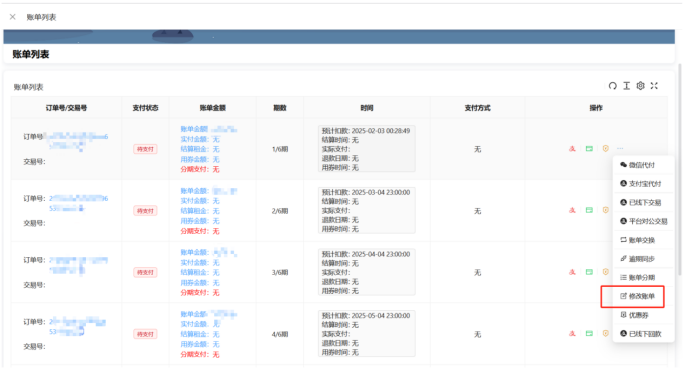
Task: Open the order number link in the 4/6期 row
Action: coord(78,327)
